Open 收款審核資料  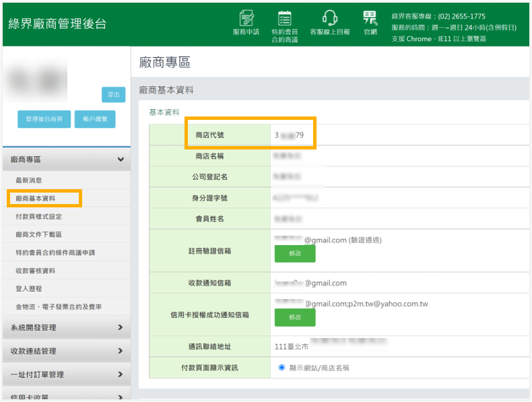coord(35,271)
